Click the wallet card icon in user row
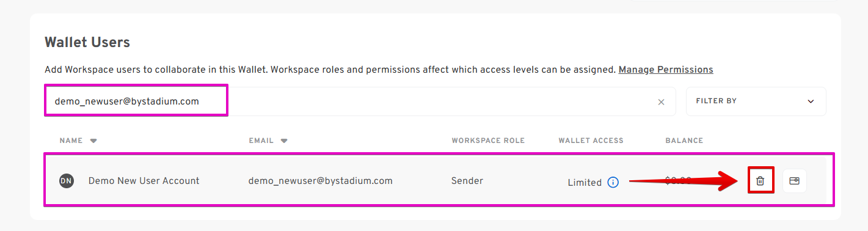Image resolution: width=868 pixels, height=231 pixels. 794,181
